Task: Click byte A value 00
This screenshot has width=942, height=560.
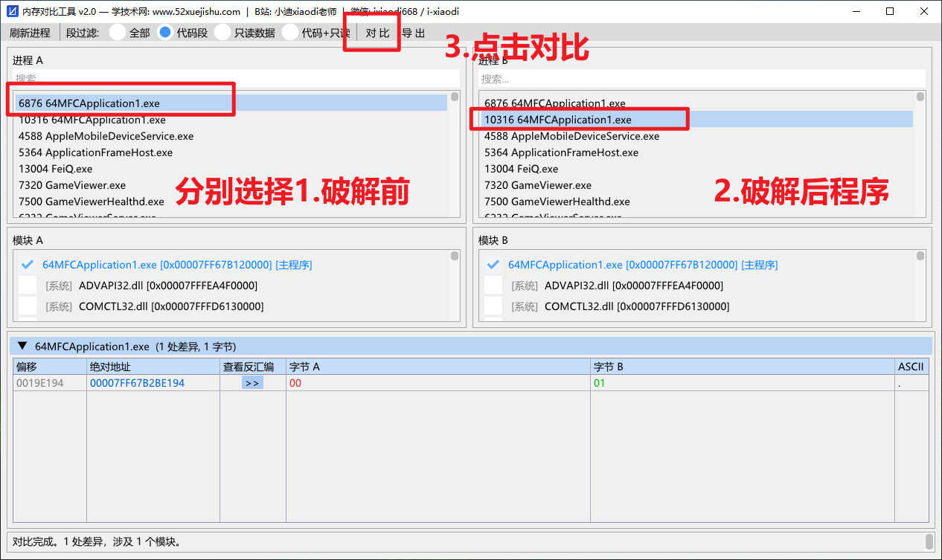Action: click(x=295, y=383)
